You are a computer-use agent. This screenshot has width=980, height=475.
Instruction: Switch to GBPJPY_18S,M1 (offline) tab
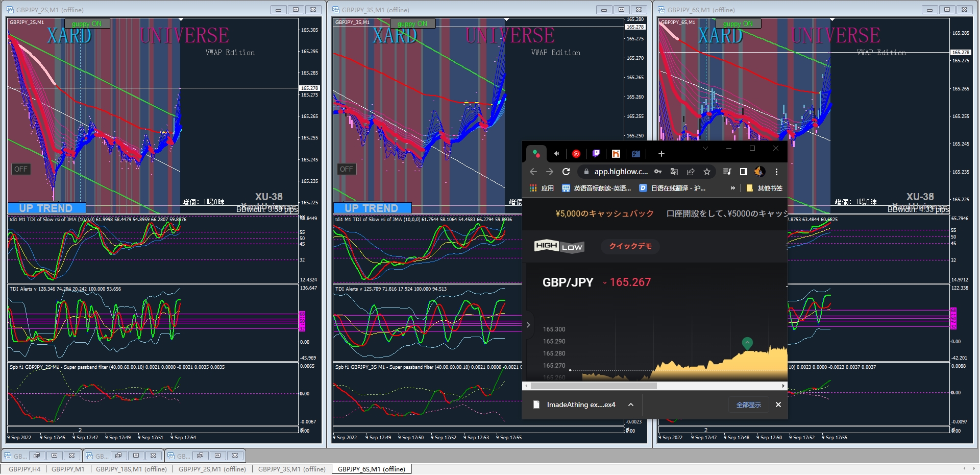pos(131,469)
